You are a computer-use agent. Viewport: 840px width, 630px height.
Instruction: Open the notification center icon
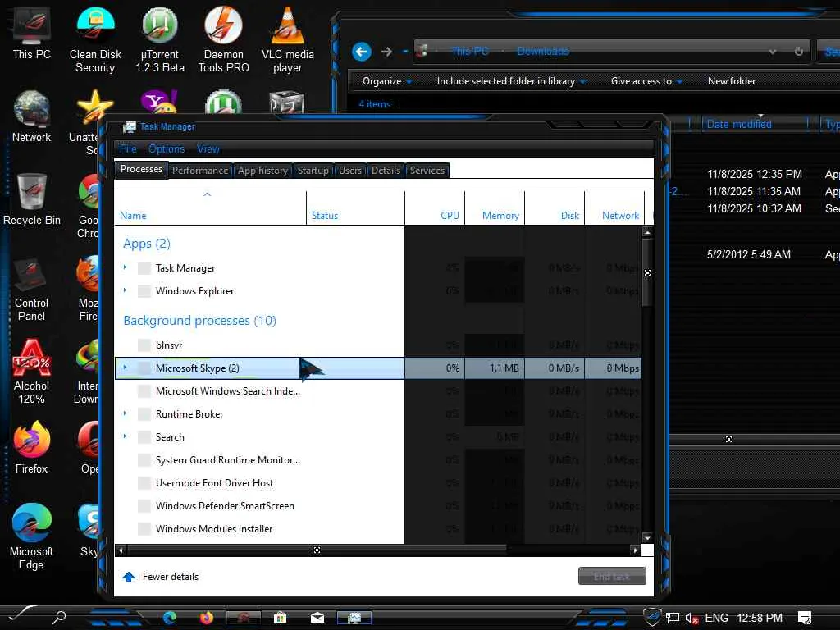pyautogui.click(x=805, y=618)
